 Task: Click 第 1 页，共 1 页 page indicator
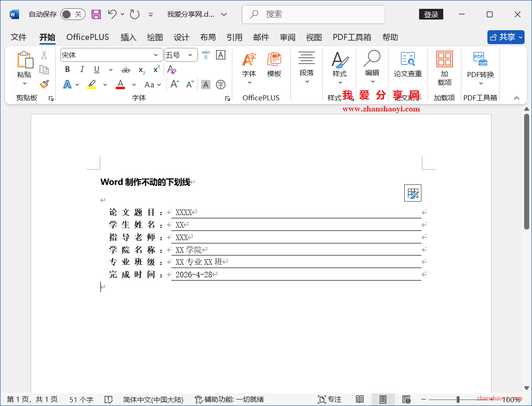(32, 399)
